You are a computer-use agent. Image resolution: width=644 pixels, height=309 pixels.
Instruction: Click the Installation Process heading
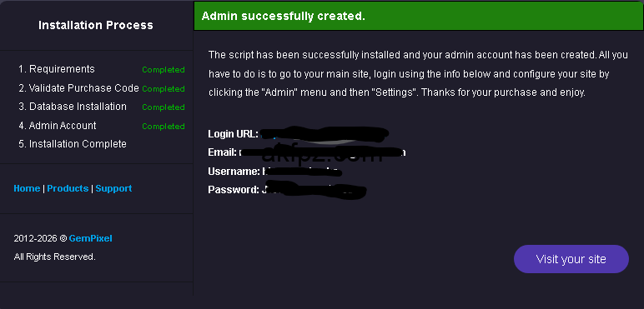pyautogui.click(x=96, y=26)
